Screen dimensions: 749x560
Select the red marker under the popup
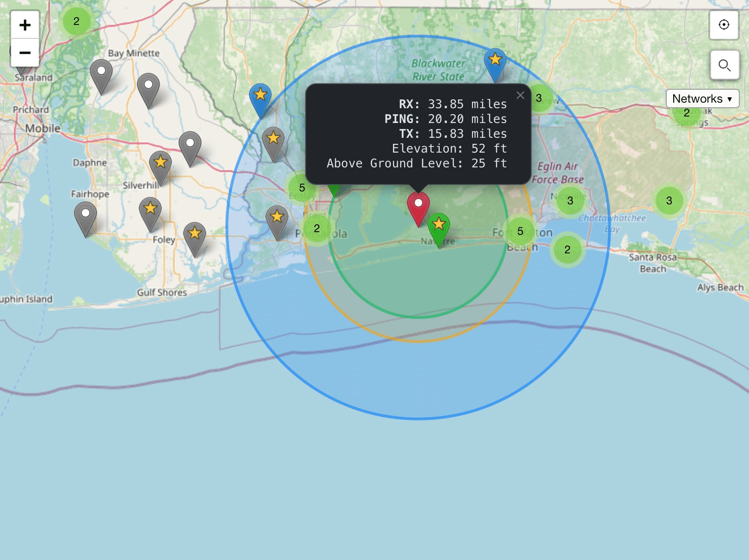point(418,206)
